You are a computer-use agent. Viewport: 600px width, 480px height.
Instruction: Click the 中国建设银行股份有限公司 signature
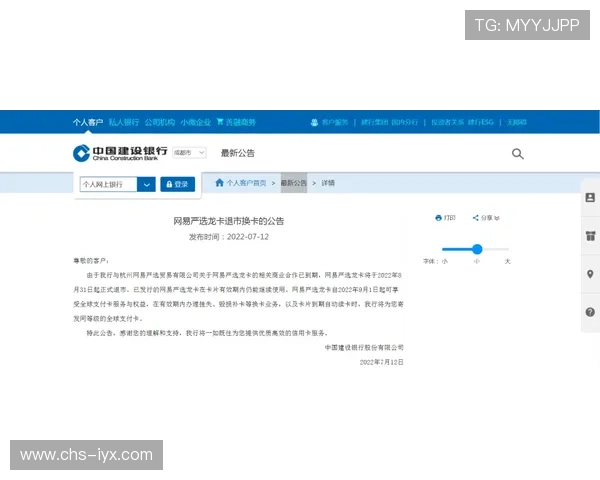pos(364,348)
